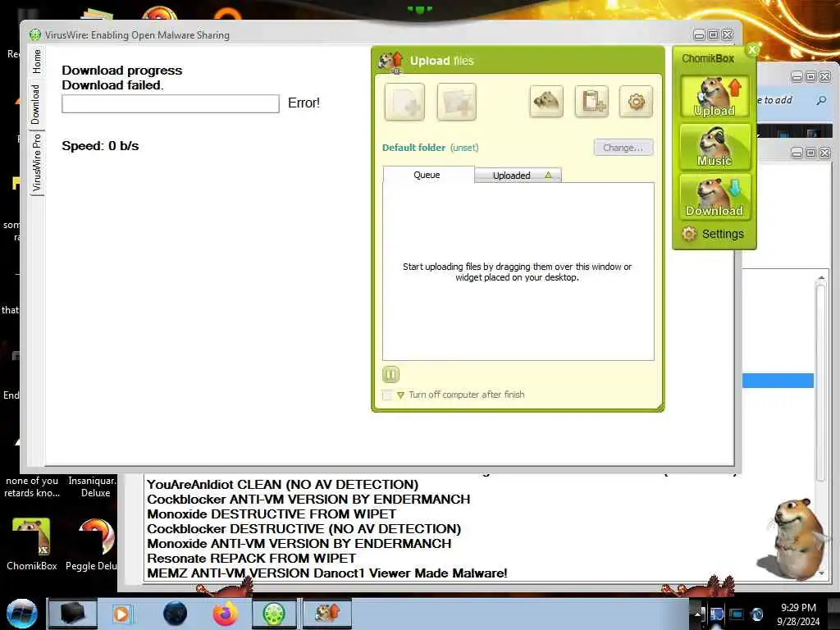
Task: Enable Turn off computer after finish
Action: 387,395
